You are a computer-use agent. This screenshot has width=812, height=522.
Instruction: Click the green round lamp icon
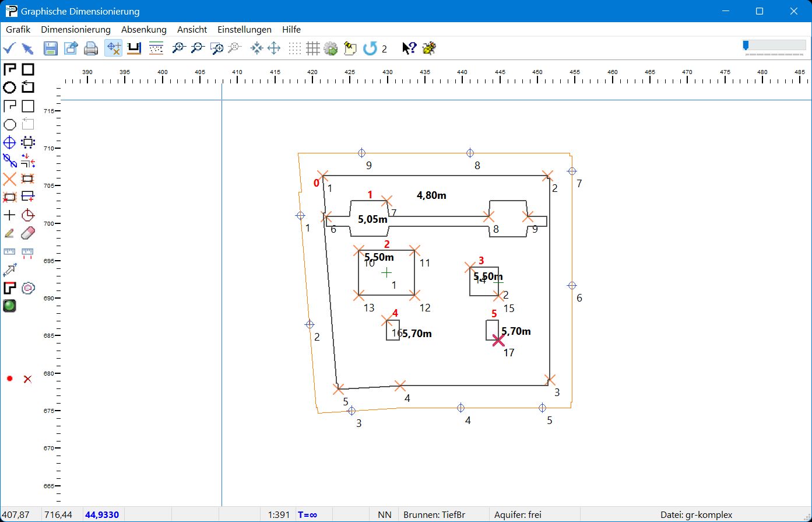[x=9, y=306]
